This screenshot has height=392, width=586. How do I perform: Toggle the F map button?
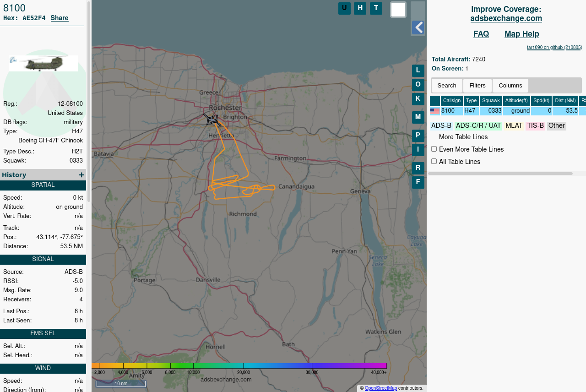pyautogui.click(x=418, y=182)
